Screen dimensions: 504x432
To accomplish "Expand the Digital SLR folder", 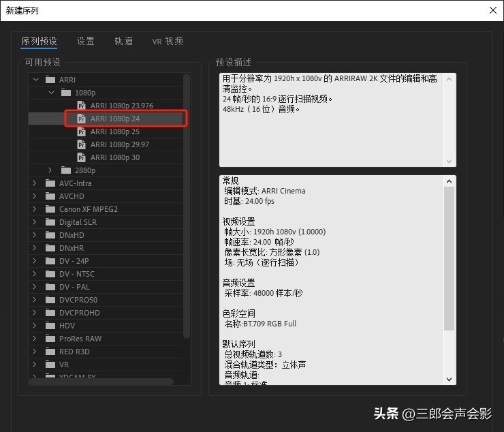I will (34, 222).
